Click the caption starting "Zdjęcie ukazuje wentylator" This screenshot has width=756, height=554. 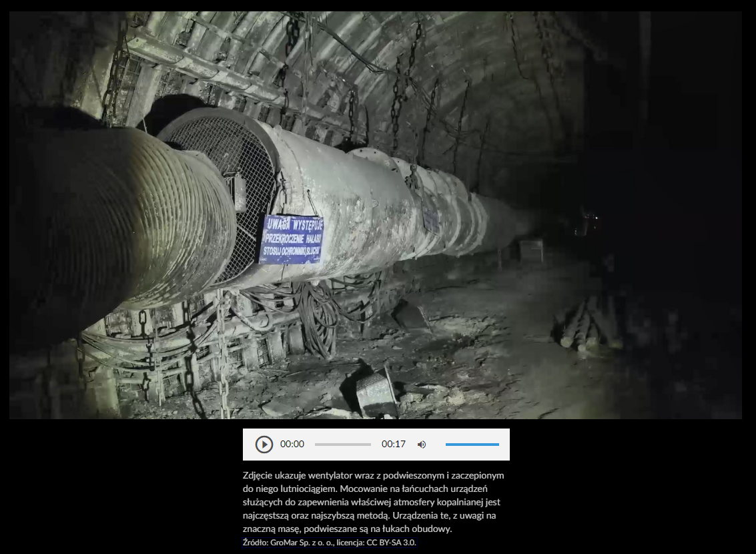tap(374, 502)
